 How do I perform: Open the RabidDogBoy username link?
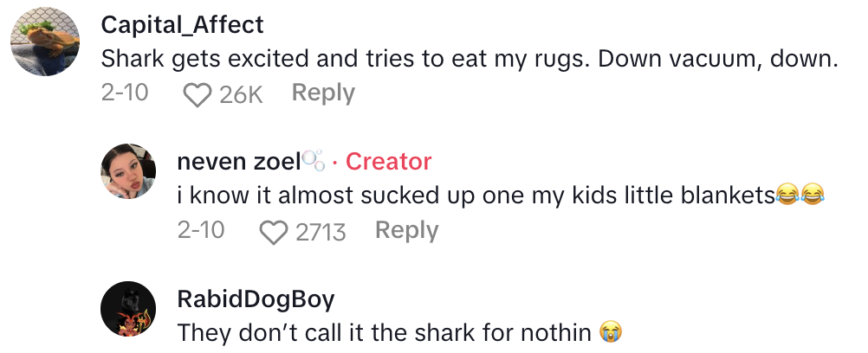click(x=256, y=299)
